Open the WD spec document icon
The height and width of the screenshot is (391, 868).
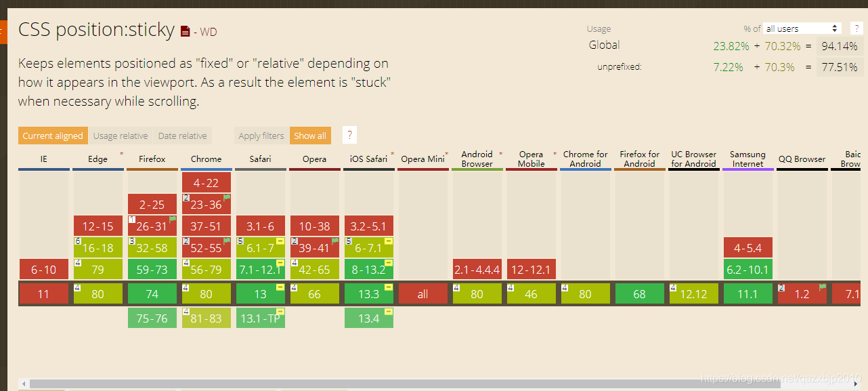click(186, 31)
